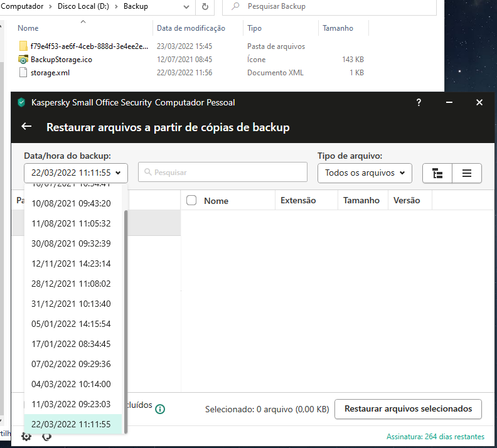Select the f79e4f53 folder icon in Explorer

(23, 46)
